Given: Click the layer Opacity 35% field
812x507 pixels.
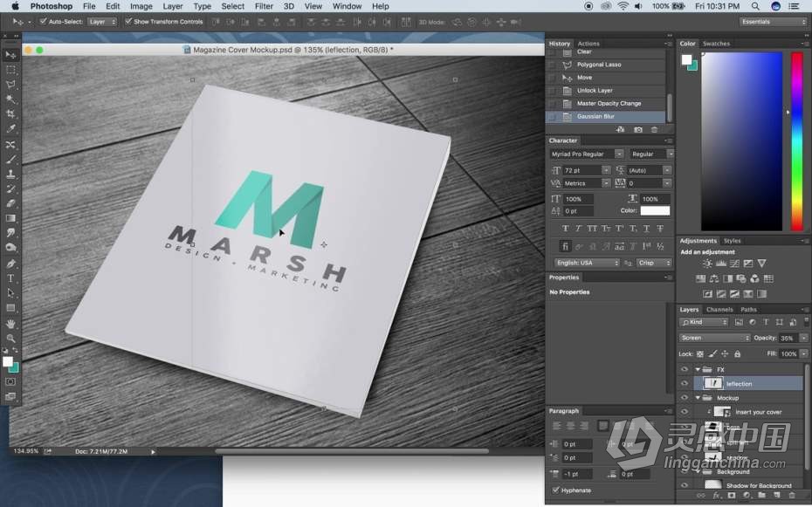Looking at the screenshot, I should point(789,338).
